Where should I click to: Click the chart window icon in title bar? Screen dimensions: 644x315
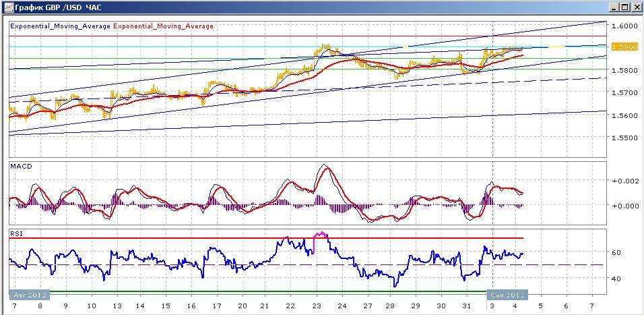click(x=8, y=7)
